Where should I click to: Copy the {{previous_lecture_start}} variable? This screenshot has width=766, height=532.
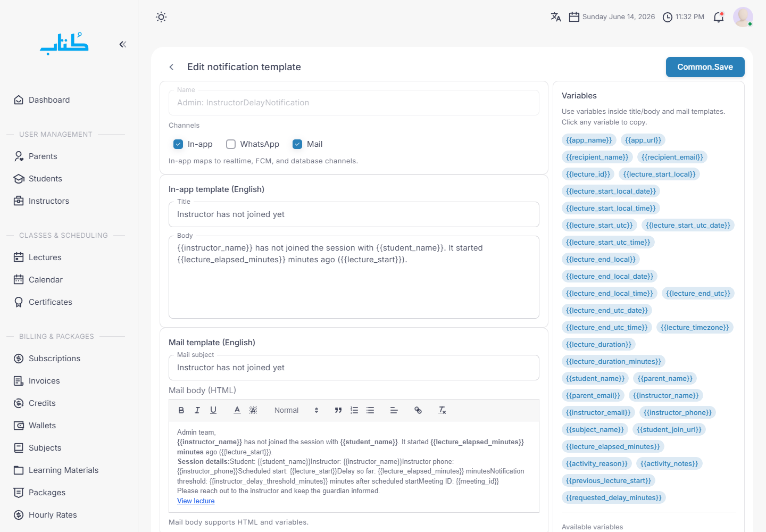[x=609, y=481]
